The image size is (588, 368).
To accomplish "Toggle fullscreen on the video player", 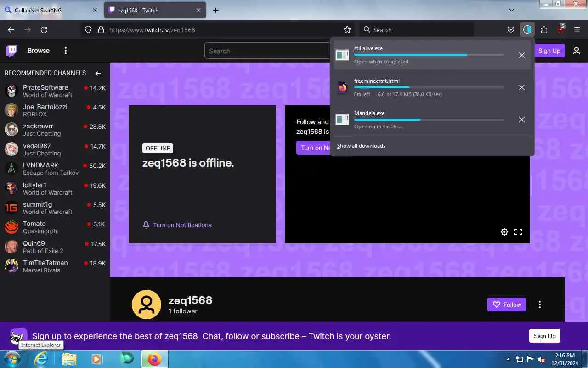I will pyautogui.click(x=518, y=232).
